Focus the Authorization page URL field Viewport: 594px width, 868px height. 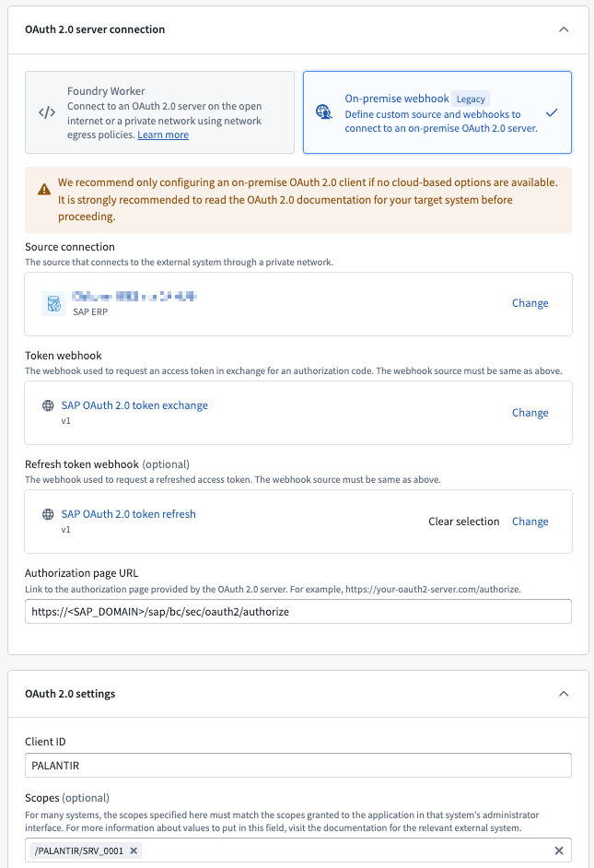[x=298, y=612]
